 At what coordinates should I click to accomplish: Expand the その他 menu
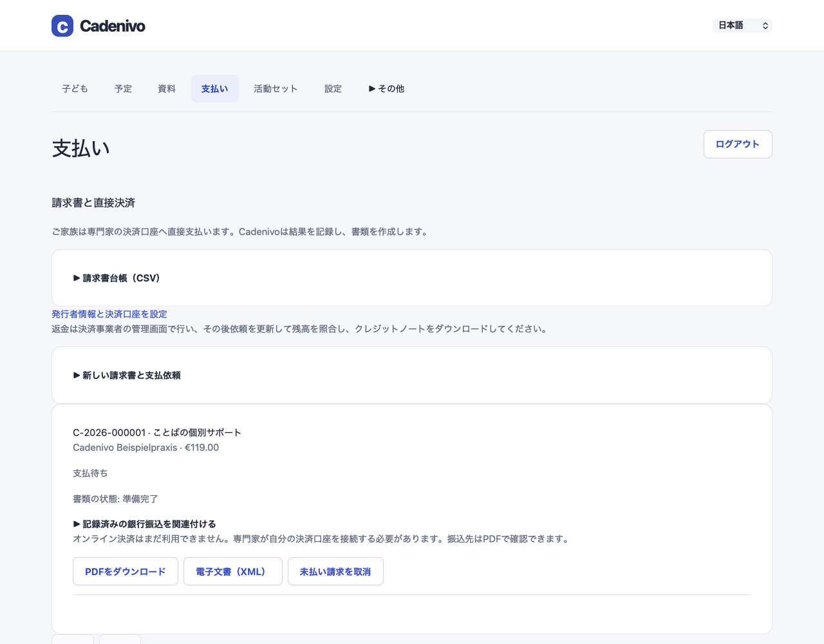[386, 89]
